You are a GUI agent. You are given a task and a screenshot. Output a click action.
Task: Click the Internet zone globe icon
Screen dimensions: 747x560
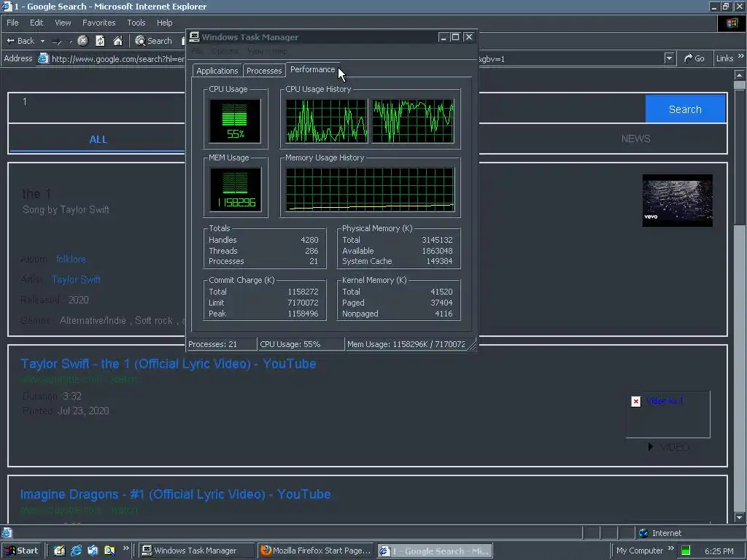643,533
